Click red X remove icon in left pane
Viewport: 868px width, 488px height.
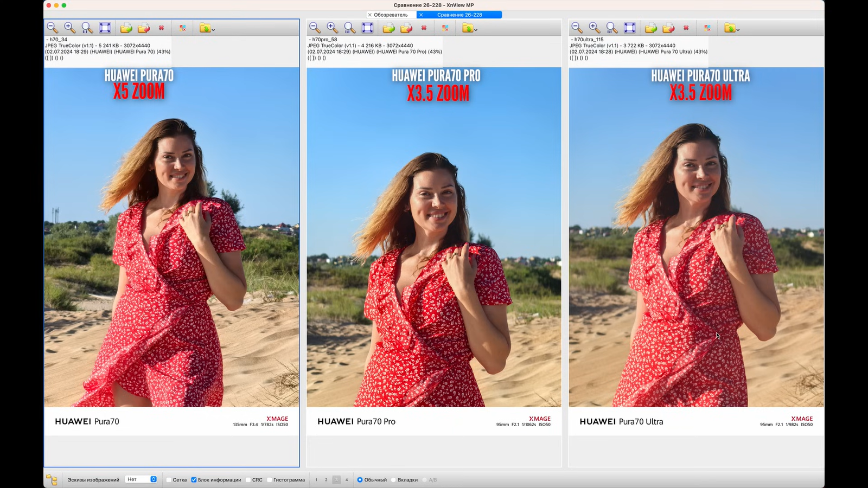[x=161, y=28]
